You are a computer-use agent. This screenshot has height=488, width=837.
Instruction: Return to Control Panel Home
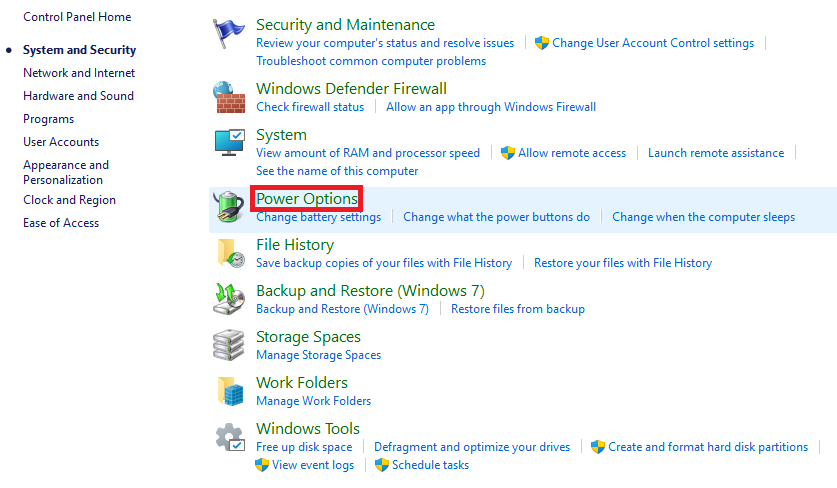point(77,17)
